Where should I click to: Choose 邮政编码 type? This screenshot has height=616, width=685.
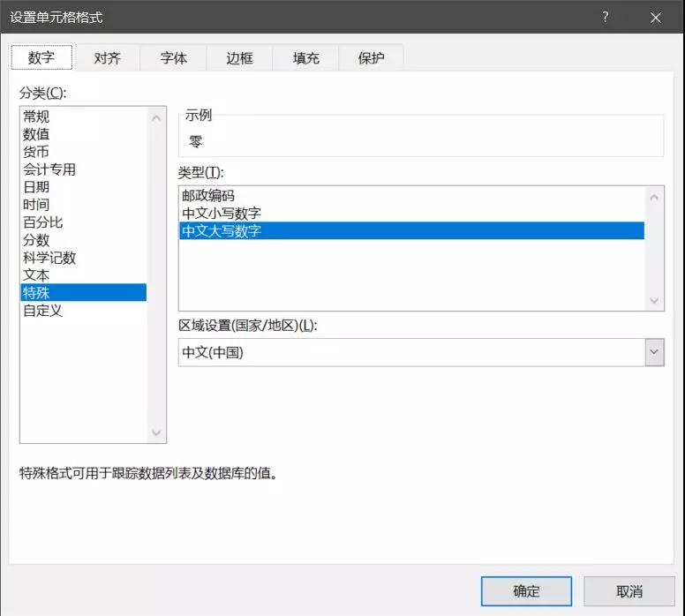point(411,196)
